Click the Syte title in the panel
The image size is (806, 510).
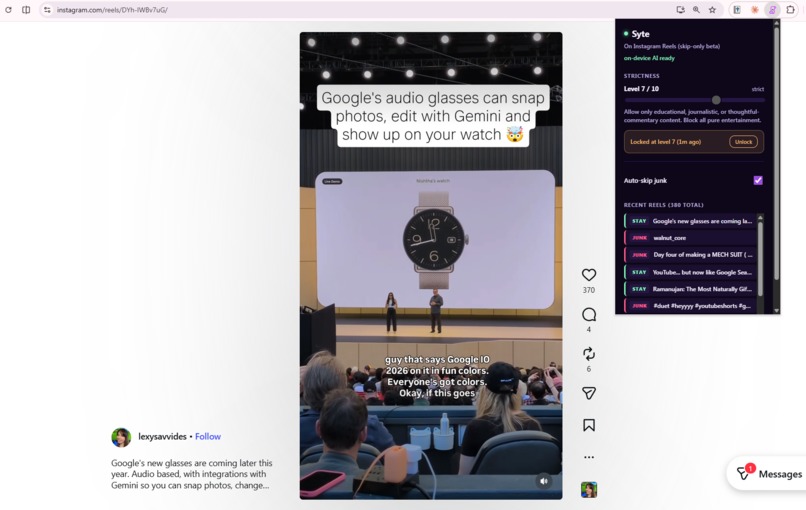coord(640,34)
